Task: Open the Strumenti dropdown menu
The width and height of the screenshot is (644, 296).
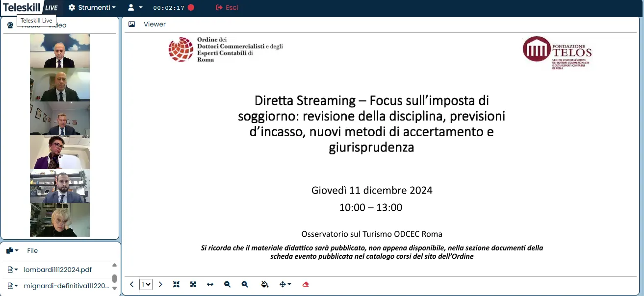Action: pos(92,8)
